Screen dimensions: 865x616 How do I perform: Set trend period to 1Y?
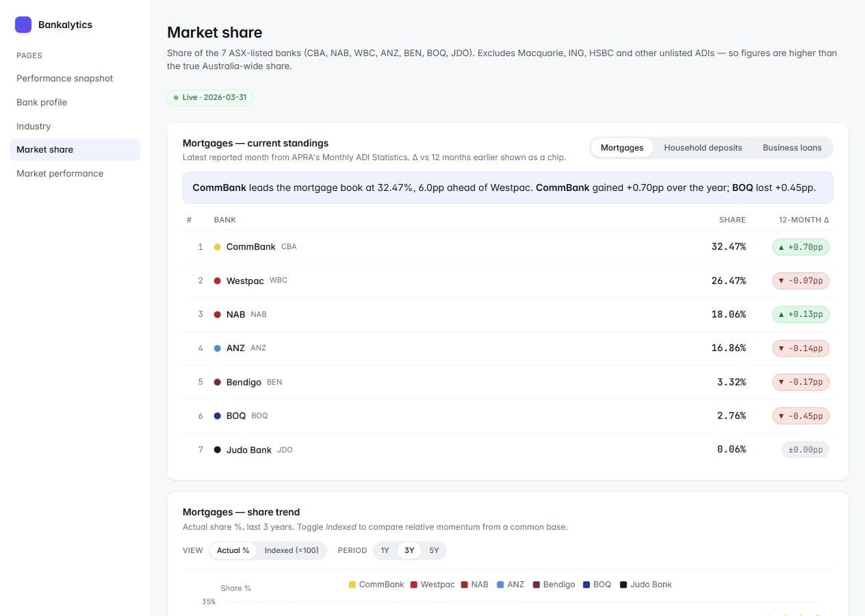tap(385, 550)
